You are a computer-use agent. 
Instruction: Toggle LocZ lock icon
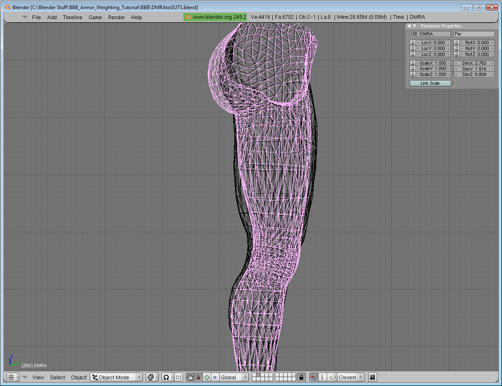[x=412, y=54]
